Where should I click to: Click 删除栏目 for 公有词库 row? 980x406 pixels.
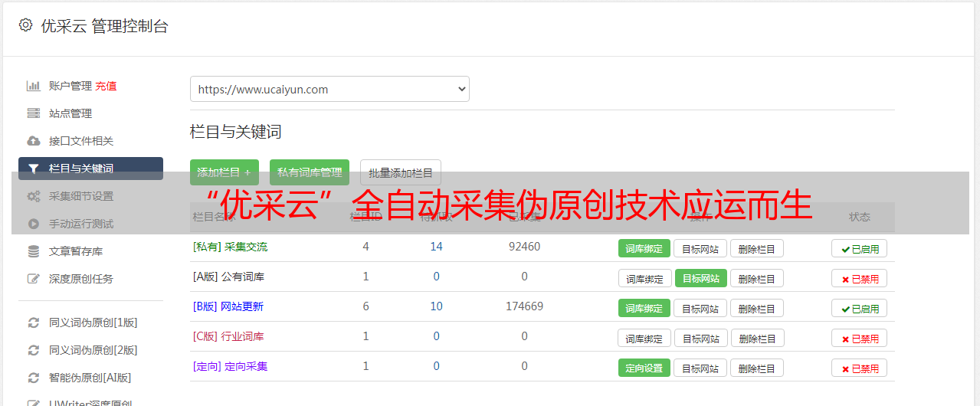click(757, 278)
